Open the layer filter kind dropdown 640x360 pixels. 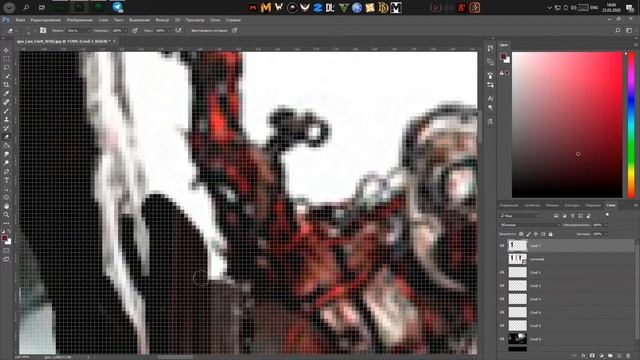pyautogui.click(x=520, y=216)
